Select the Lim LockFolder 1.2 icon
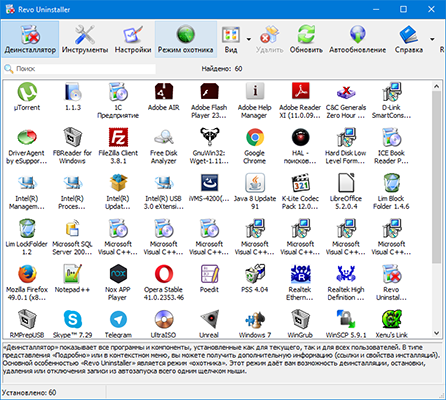This screenshot has width=446, height=400. coord(27,228)
